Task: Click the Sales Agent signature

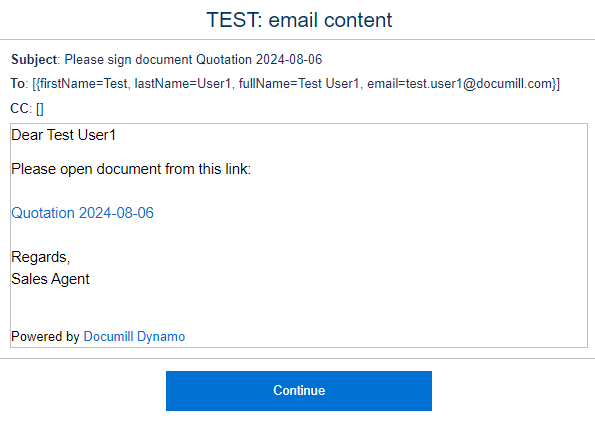Action: tap(50, 279)
